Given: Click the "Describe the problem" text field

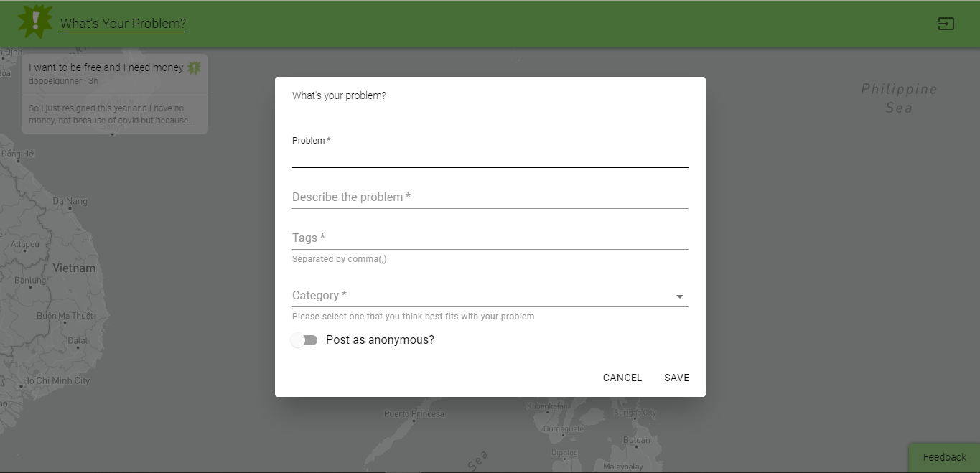Looking at the screenshot, I should coord(488,198).
